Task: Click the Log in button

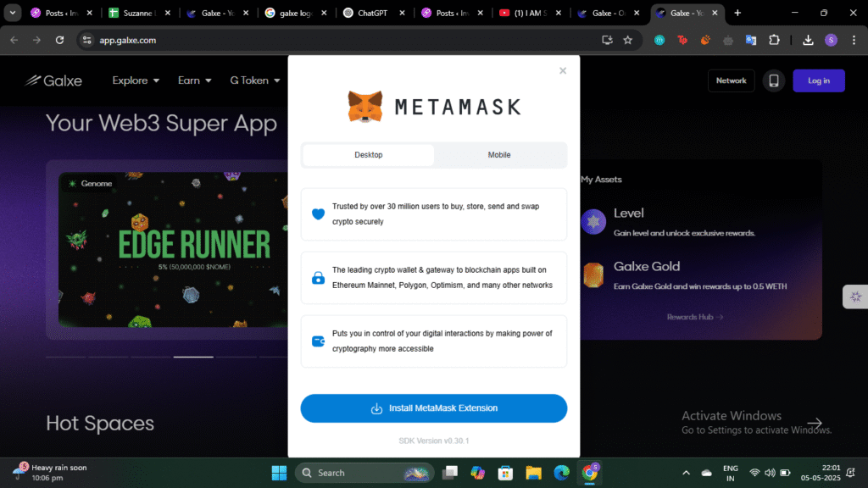Action: pos(818,80)
